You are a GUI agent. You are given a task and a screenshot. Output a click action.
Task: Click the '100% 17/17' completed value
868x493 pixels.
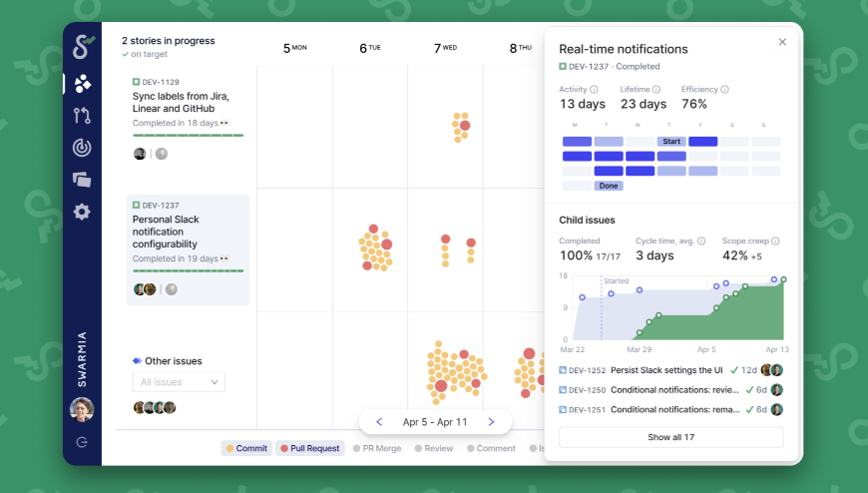pyautogui.click(x=590, y=255)
